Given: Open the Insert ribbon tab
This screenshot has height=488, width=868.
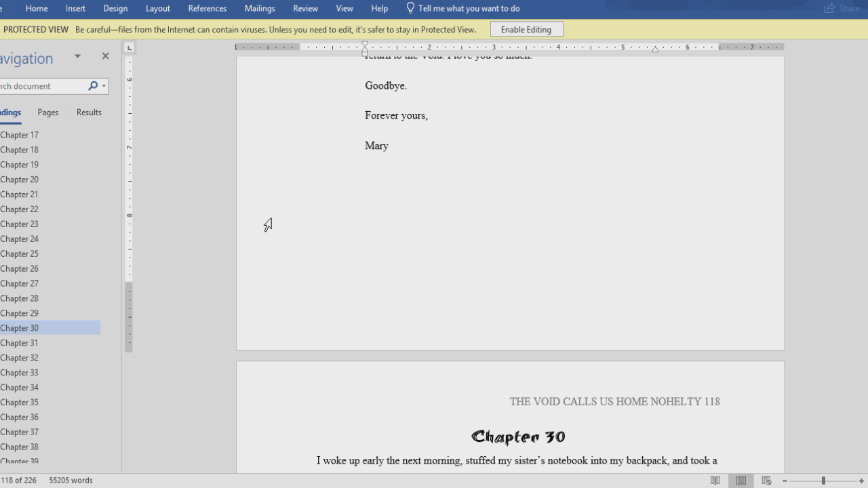Looking at the screenshot, I should (75, 8).
